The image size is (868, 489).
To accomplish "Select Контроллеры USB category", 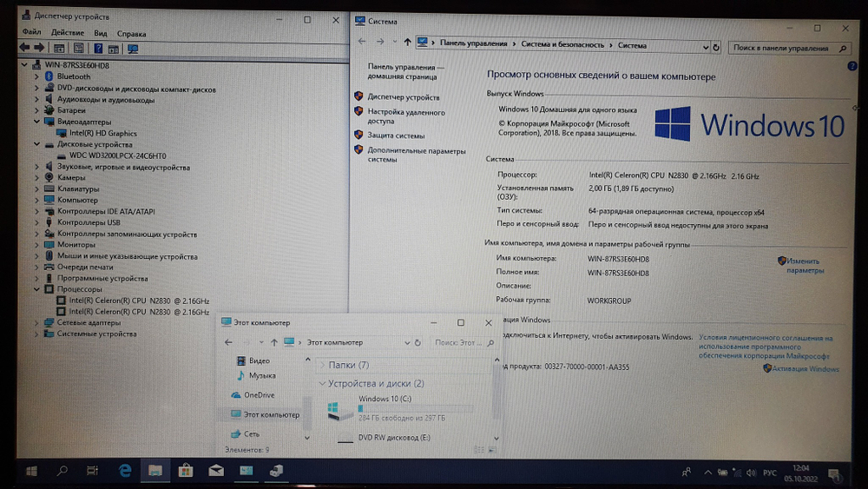I will tap(89, 222).
